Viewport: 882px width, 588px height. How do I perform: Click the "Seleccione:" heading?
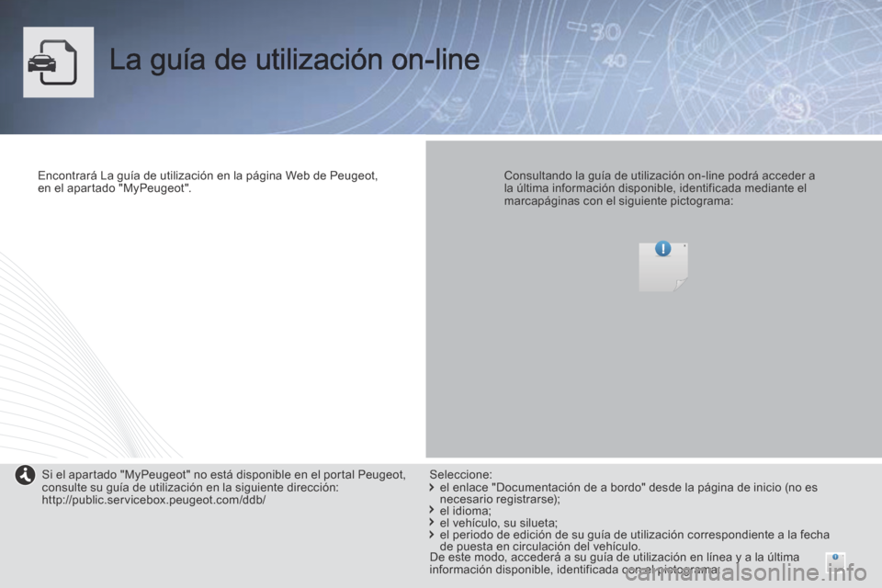point(460,475)
